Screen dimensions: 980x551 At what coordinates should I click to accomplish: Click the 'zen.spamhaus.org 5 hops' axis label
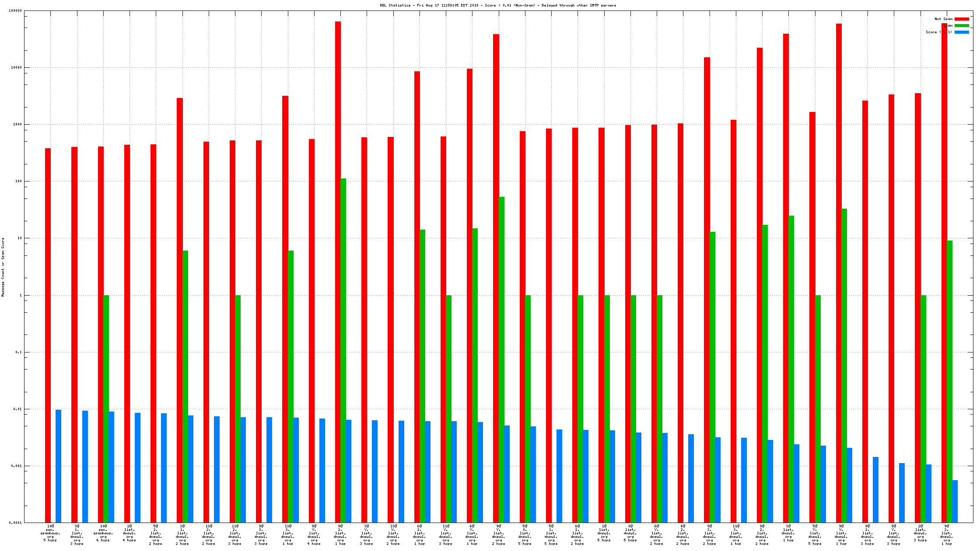(50, 533)
